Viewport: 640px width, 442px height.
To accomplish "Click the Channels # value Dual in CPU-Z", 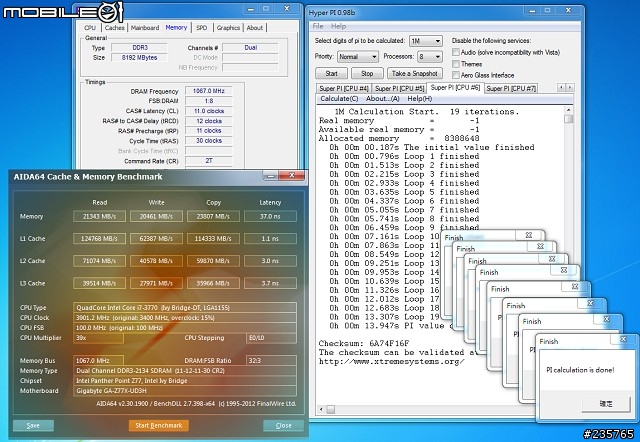I will 250,48.
